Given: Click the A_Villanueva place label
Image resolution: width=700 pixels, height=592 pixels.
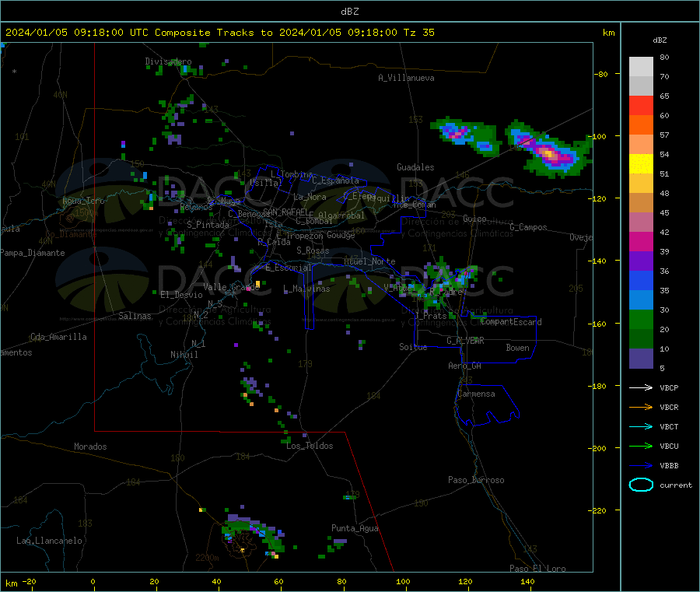Looking at the screenshot, I should coord(406,78).
